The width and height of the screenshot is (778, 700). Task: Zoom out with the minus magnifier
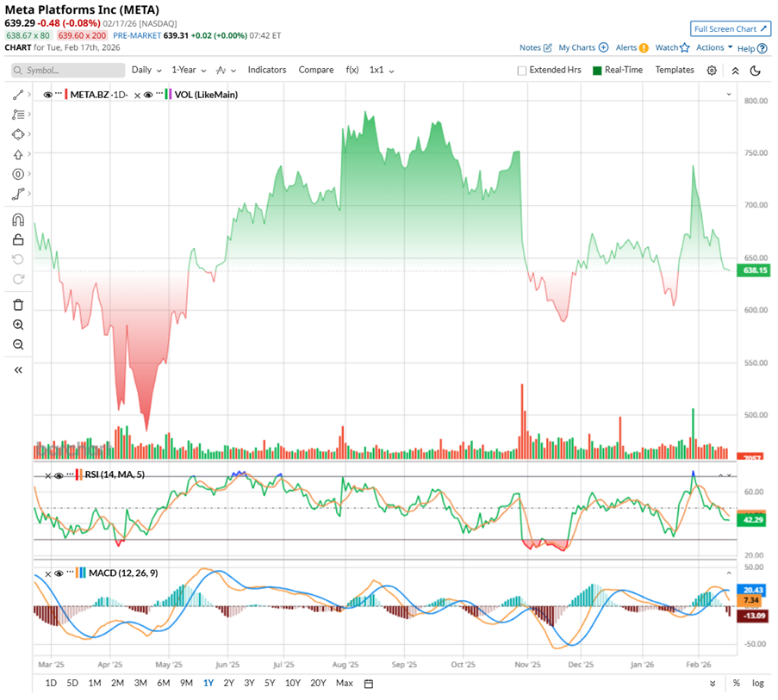[18, 344]
